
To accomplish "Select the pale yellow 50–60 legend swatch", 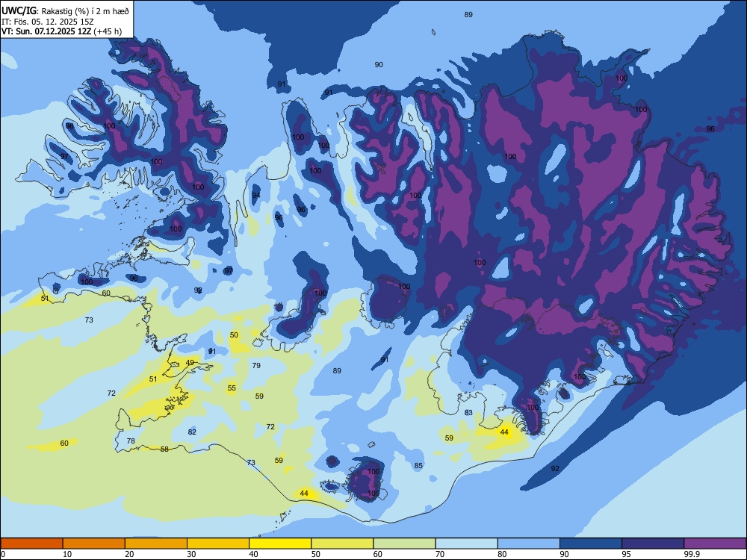I will 342,544.
